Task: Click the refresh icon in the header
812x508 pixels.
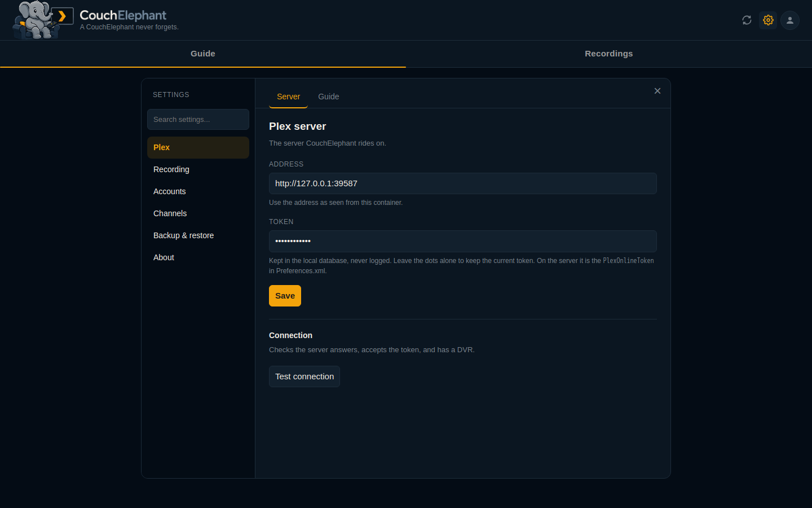Action: click(x=747, y=20)
